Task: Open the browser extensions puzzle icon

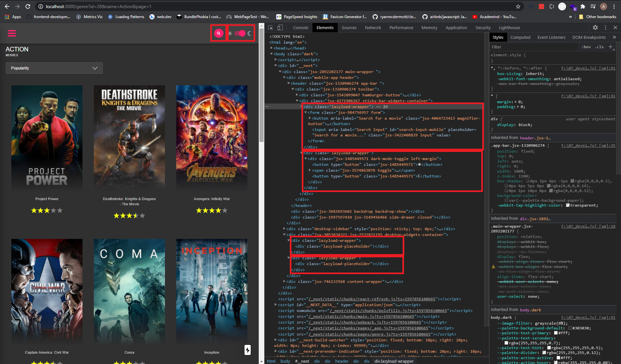Action: coord(583,6)
